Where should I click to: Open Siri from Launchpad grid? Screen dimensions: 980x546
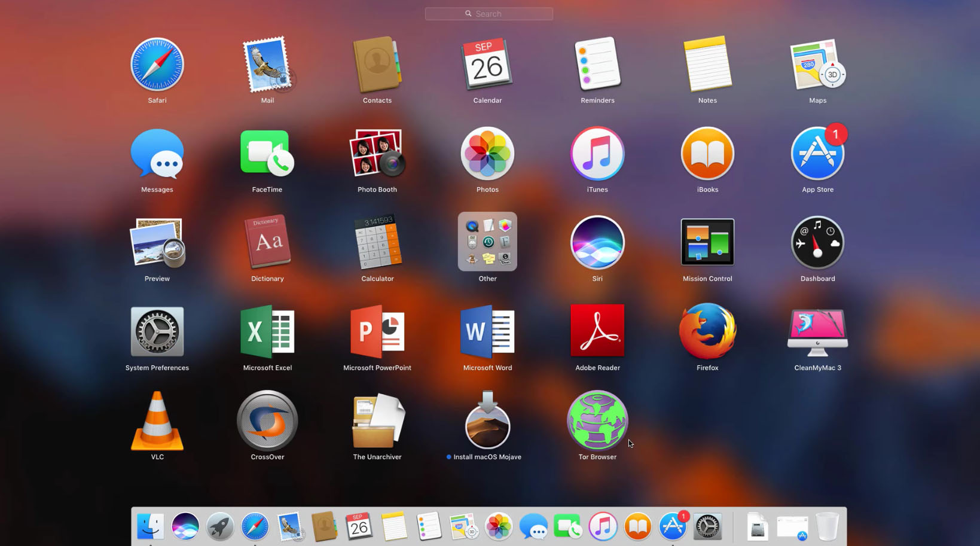coord(597,243)
